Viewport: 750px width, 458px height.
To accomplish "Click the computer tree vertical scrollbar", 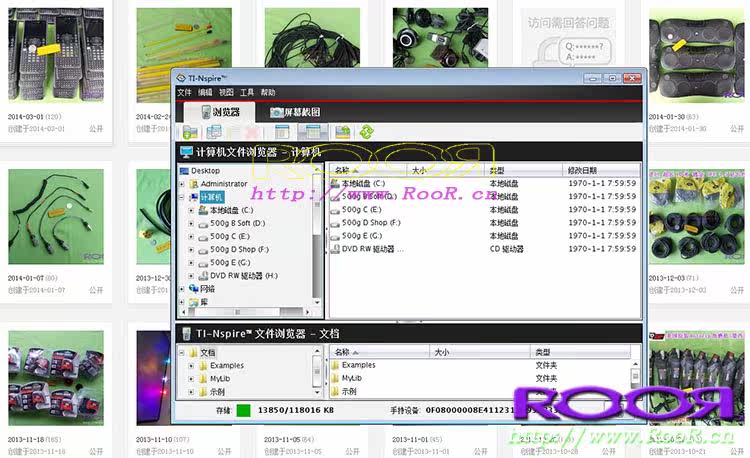I will 317,236.
